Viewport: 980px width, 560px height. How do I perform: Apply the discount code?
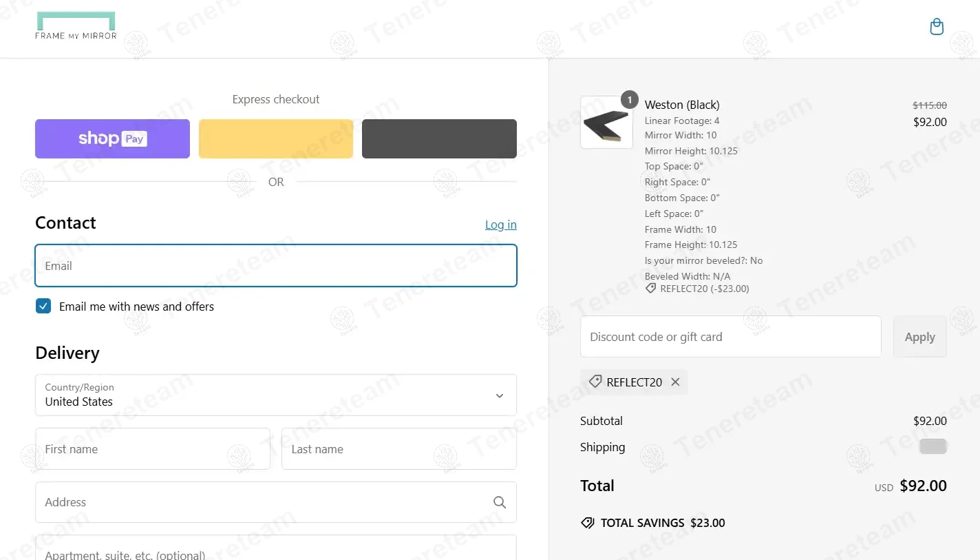pos(919,337)
